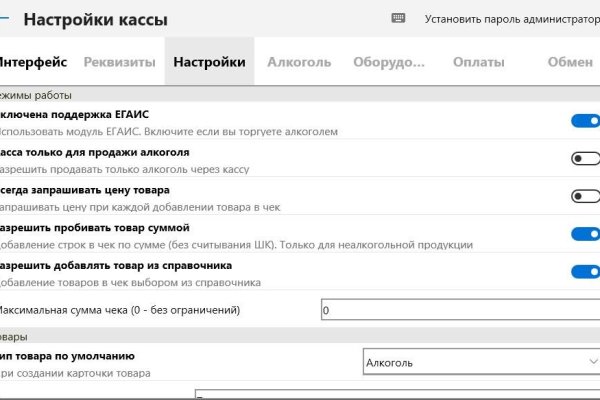
Task: Enable the alcohol-only sales toggle
Action: coord(585,159)
